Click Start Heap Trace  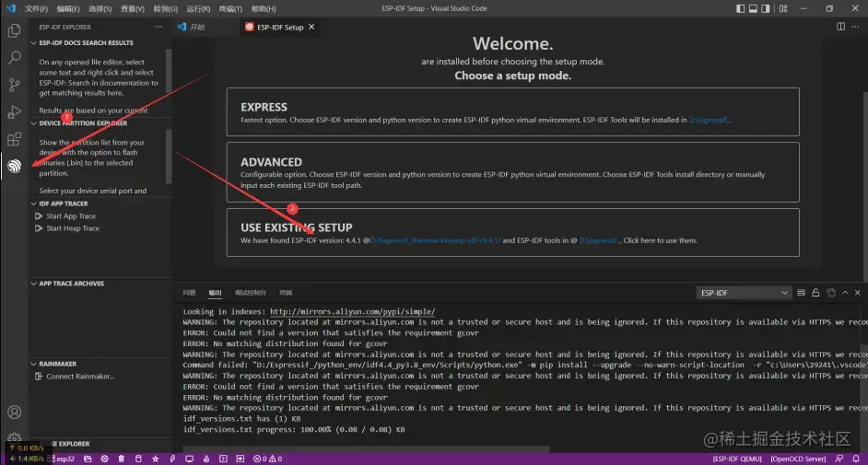(x=73, y=228)
